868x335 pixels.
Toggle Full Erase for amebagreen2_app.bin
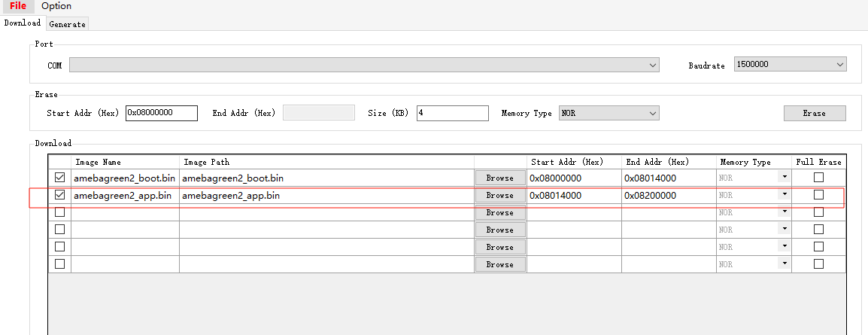[818, 195]
